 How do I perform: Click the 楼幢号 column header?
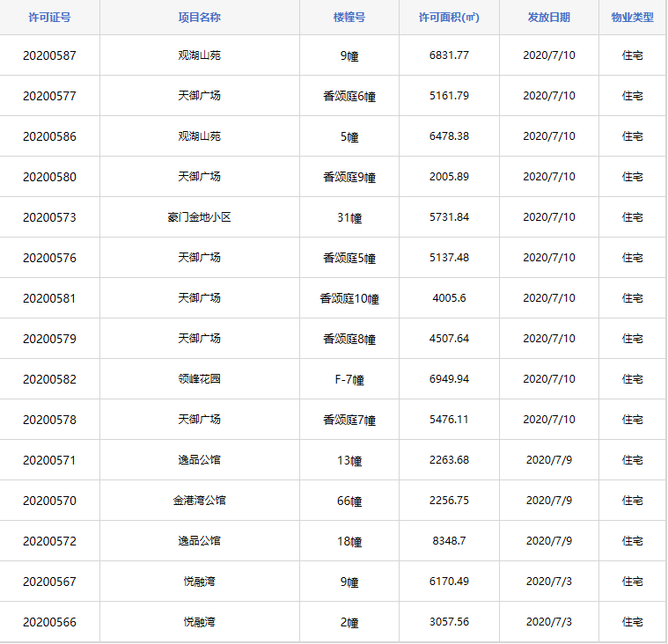click(349, 18)
